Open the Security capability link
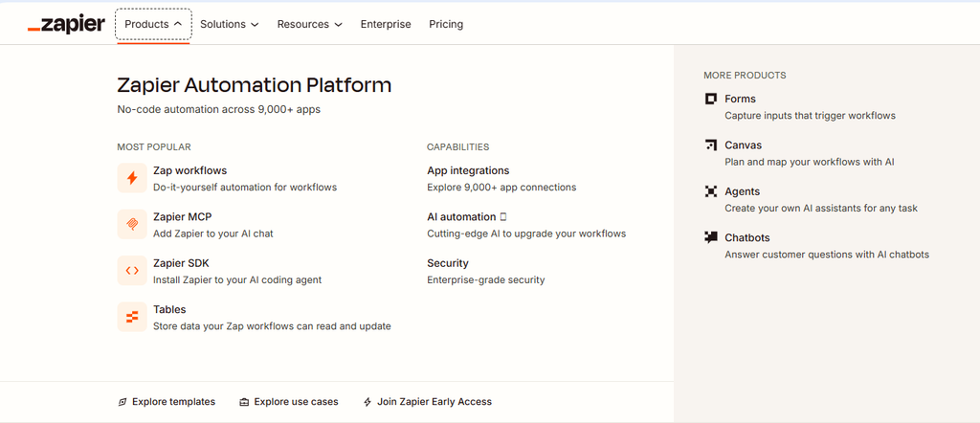 [448, 263]
